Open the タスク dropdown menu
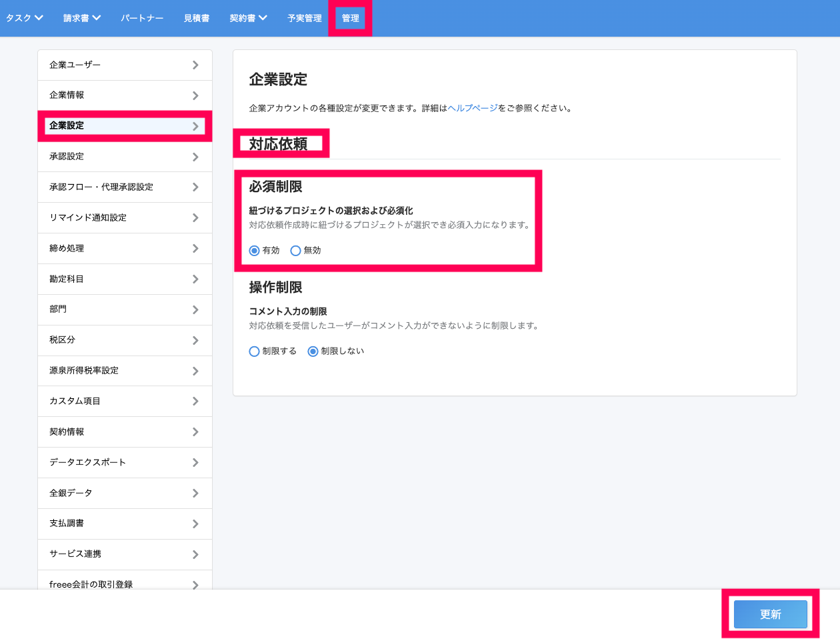This screenshot has height=639, width=840. pyautogui.click(x=25, y=18)
